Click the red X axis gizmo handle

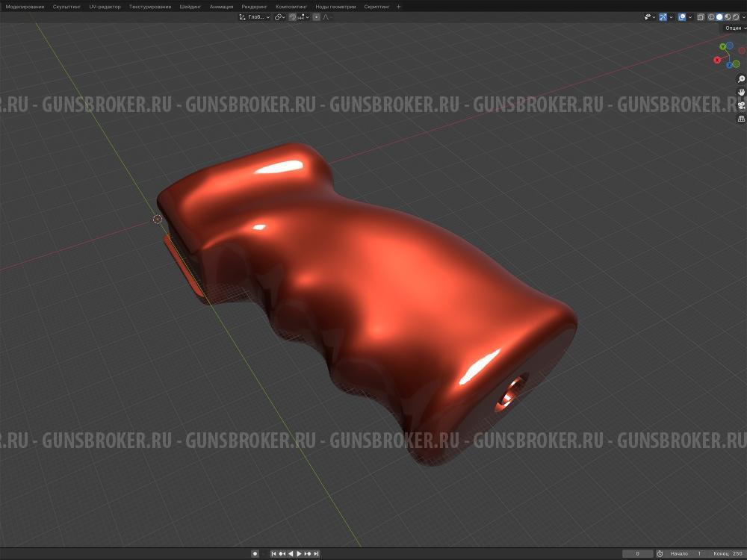point(717,60)
